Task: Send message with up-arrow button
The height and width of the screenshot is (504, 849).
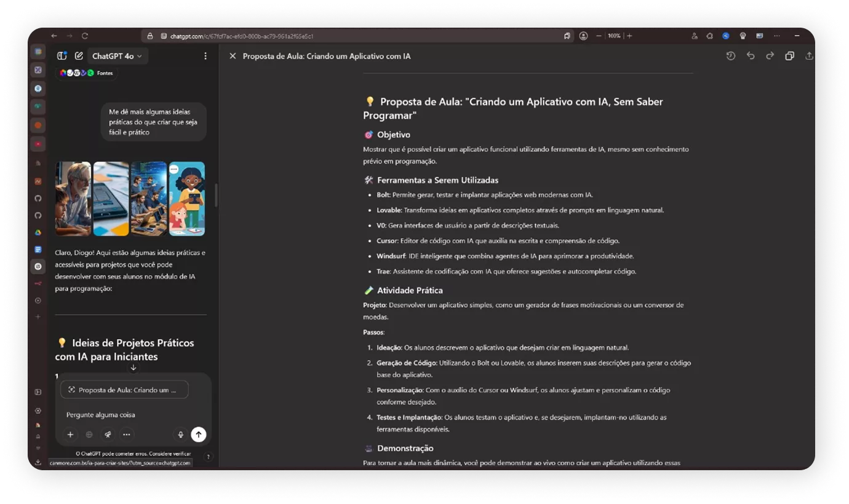Action: point(198,435)
